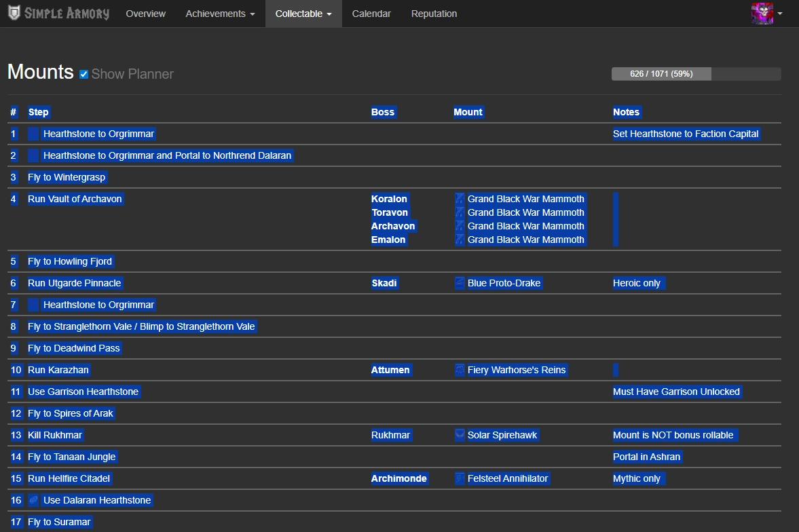Click the Fiery Warhorse's Reins icon

click(x=460, y=370)
